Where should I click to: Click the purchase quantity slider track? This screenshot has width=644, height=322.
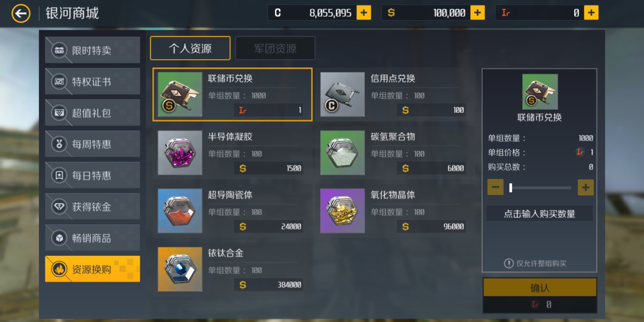pos(540,188)
